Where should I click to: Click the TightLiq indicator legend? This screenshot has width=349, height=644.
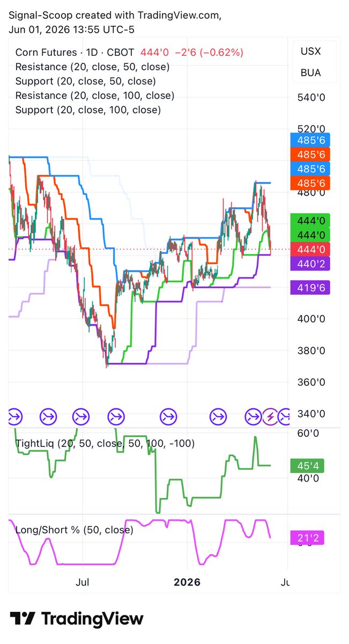coord(105,443)
